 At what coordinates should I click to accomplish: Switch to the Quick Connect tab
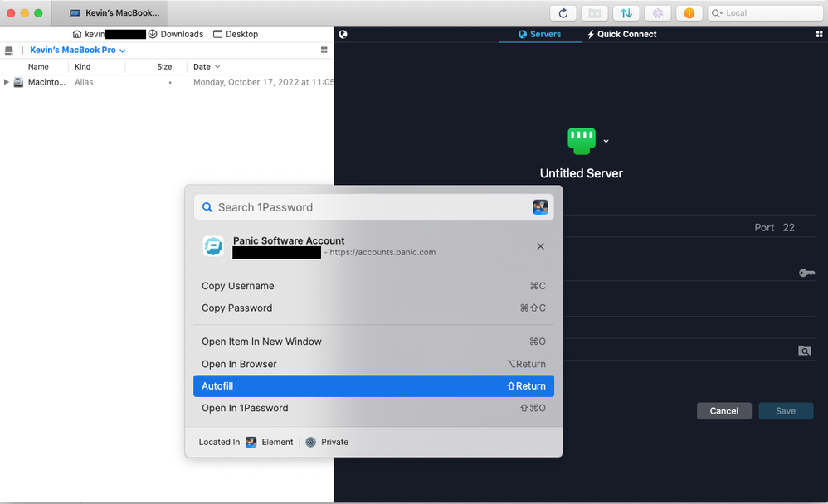point(621,34)
